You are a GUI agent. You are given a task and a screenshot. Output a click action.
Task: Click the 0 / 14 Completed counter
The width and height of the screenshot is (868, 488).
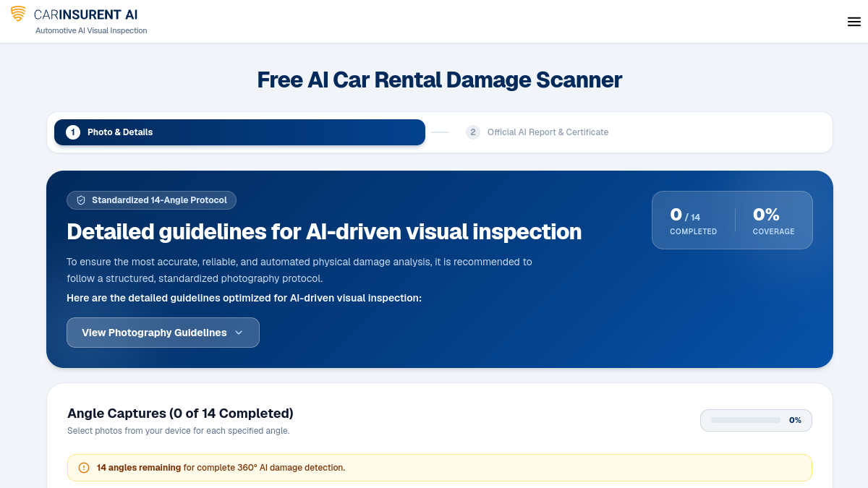693,221
